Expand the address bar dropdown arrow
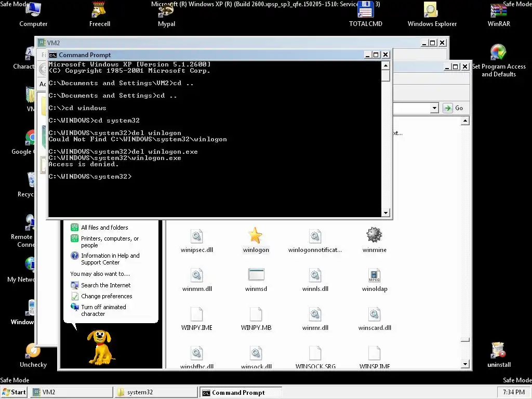The width and height of the screenshot is (532, 399). click(x=434, y=108)
